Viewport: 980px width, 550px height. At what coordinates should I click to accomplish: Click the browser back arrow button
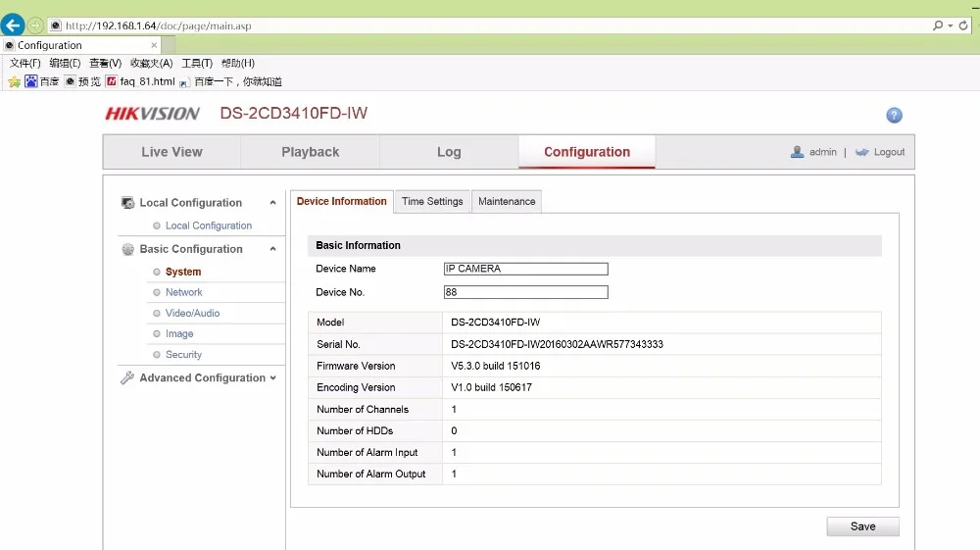pos(13,25)
